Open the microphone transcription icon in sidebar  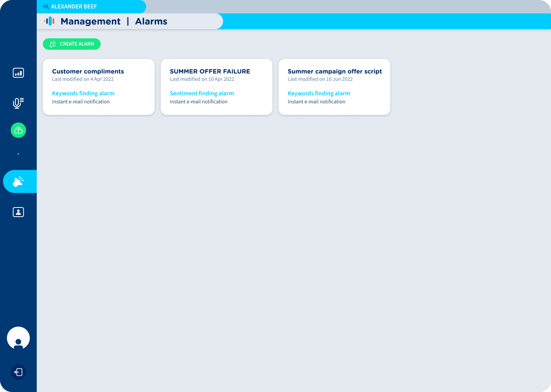[18, 103]
